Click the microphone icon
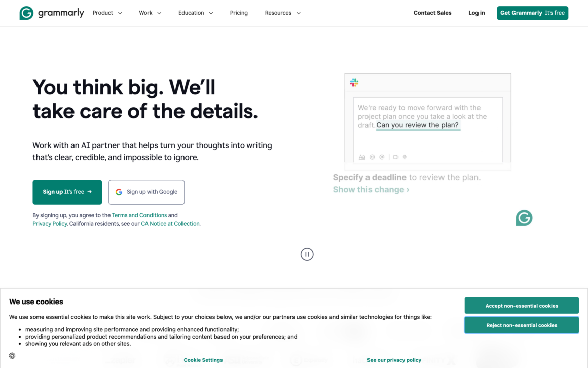 pos(405,157)
